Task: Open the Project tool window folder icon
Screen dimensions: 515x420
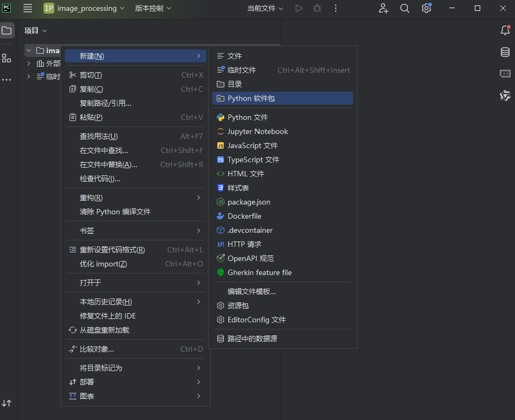Action: click(x=7, y=30)
